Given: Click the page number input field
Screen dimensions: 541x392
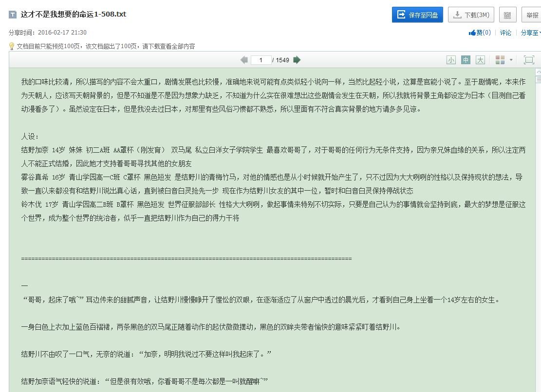Looking at the screenshot, I should 261,60.
